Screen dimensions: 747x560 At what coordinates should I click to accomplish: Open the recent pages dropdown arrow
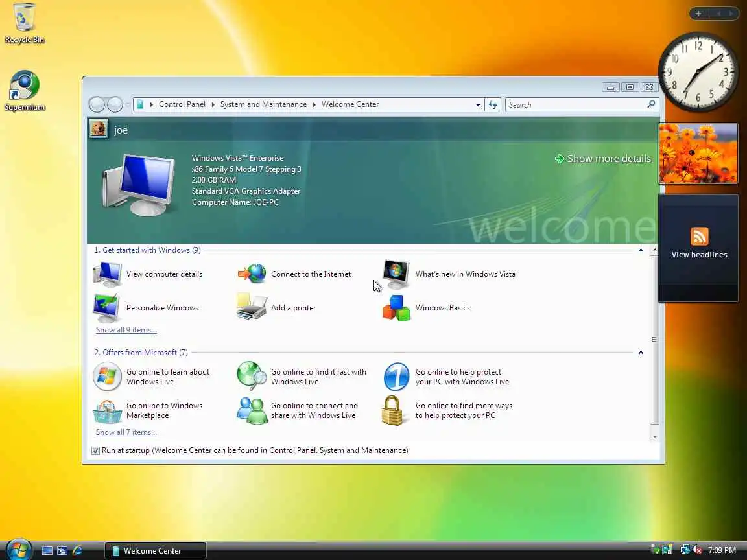pyautogui.click(x=128, y=104)
